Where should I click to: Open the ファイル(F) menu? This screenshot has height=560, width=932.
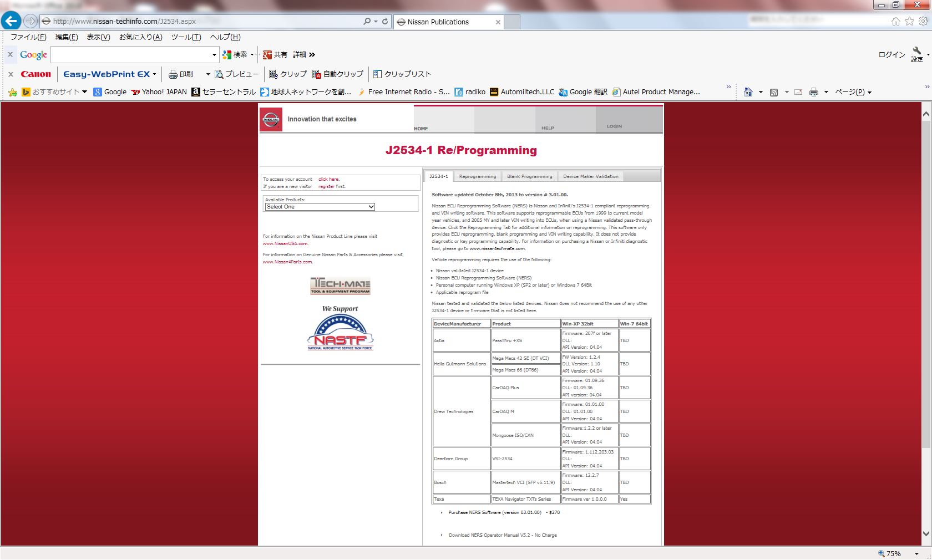[x=28, y=37]
